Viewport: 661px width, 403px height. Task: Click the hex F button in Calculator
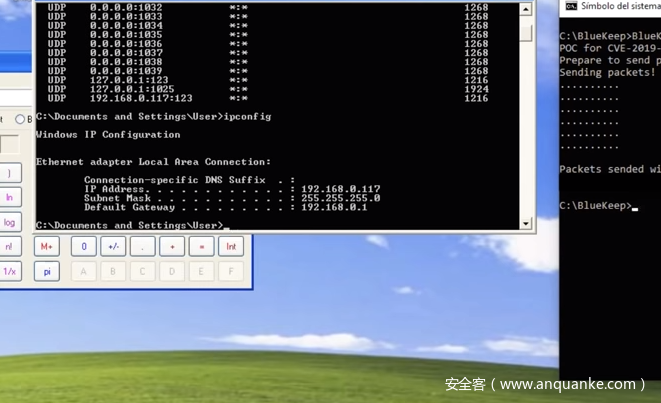231,271
